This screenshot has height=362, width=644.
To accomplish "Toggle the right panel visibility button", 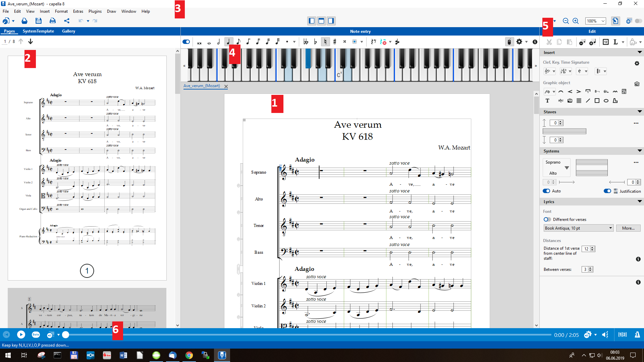I will pyautogui.click(x=331, y=21).
